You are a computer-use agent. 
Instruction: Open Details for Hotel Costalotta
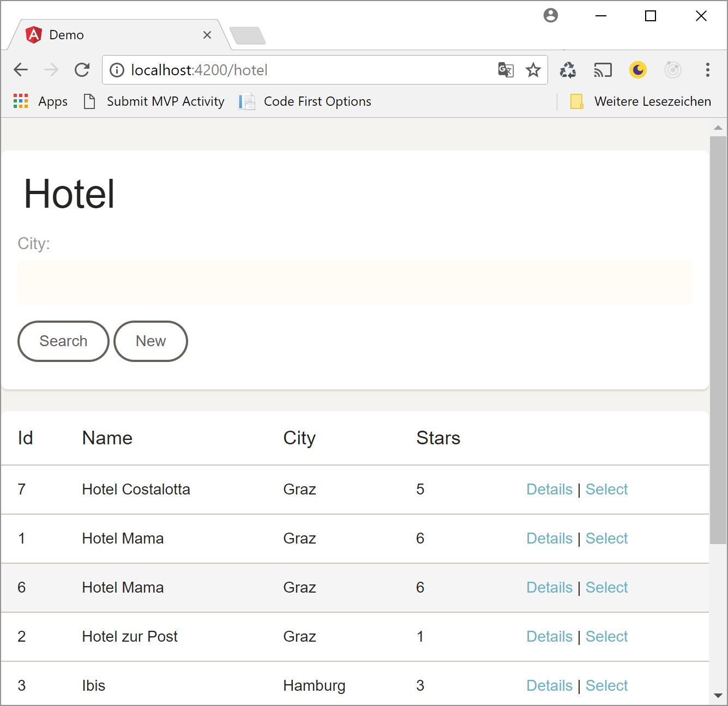(549, 490)
